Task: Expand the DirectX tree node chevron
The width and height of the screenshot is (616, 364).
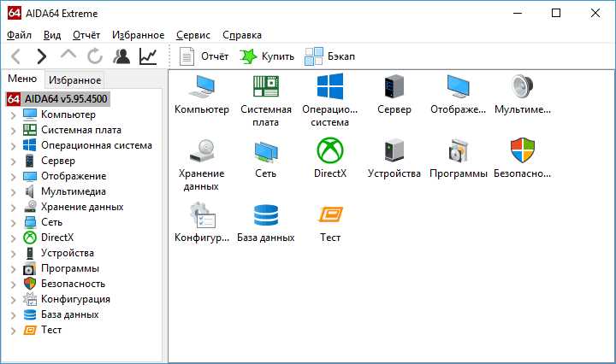Action: coord(13,238)
